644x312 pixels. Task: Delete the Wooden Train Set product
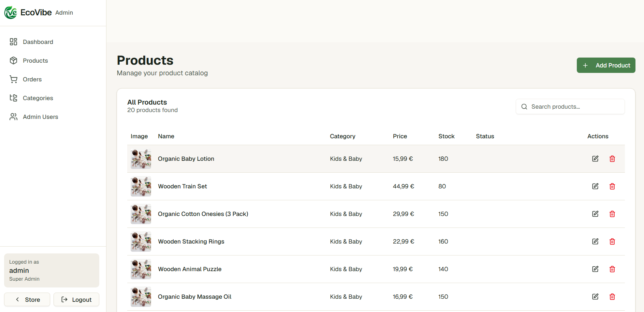tap(612, 186)
